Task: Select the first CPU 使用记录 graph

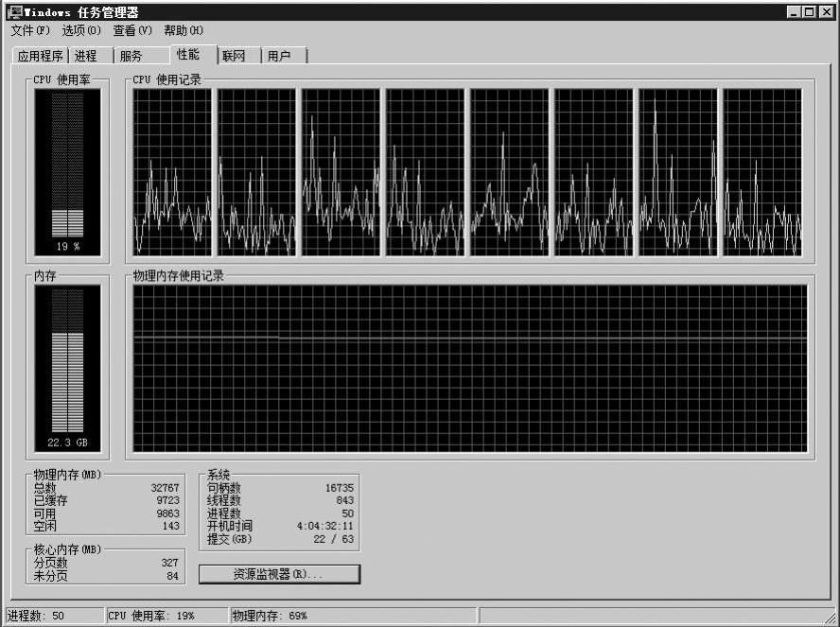Action: point(172,172)
